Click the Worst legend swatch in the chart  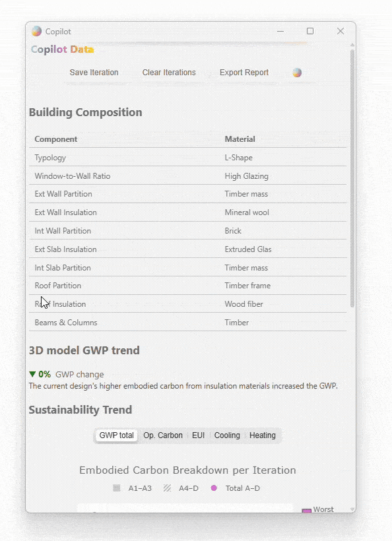(x=306, y=510)
